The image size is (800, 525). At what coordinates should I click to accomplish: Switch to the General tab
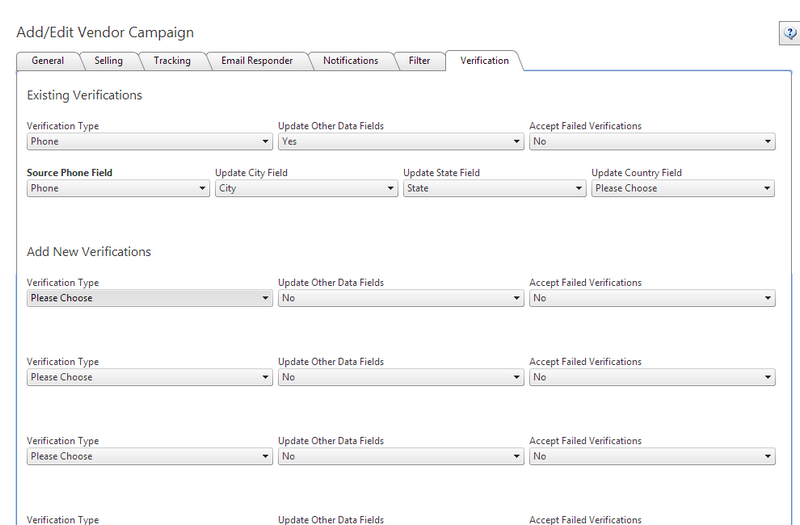(x=47, y=61)
